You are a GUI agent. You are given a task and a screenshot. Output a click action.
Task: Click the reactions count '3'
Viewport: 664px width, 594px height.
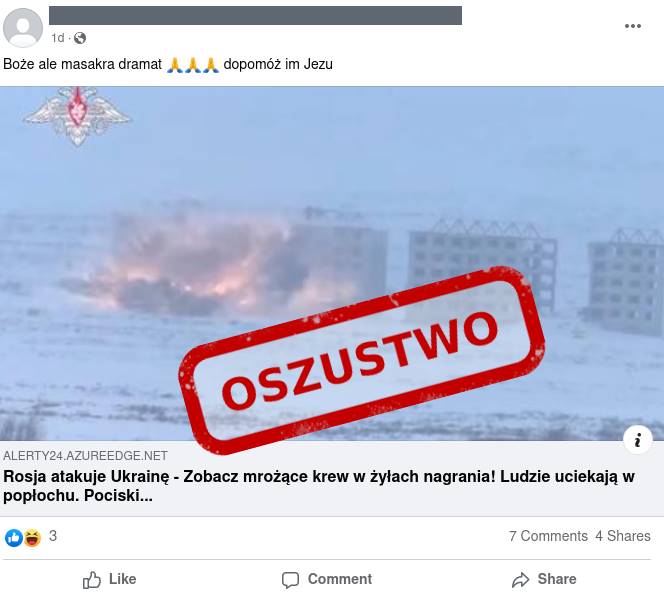click(x=53, y=536)
